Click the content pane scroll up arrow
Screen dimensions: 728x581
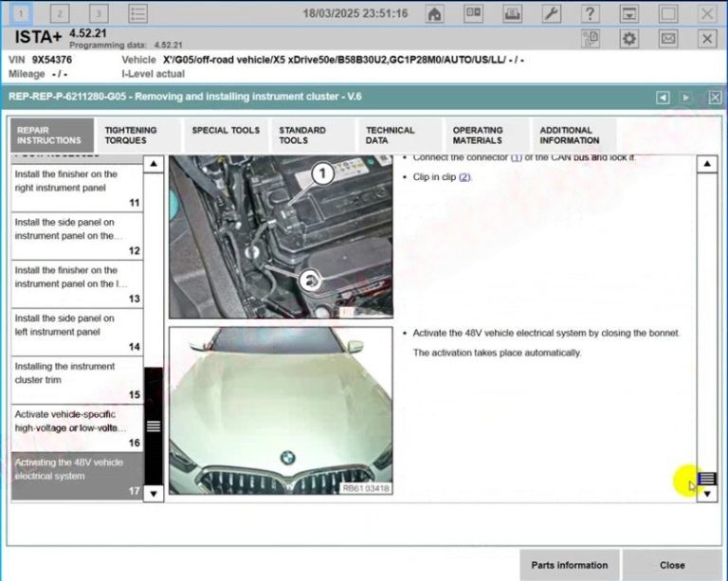707,164
